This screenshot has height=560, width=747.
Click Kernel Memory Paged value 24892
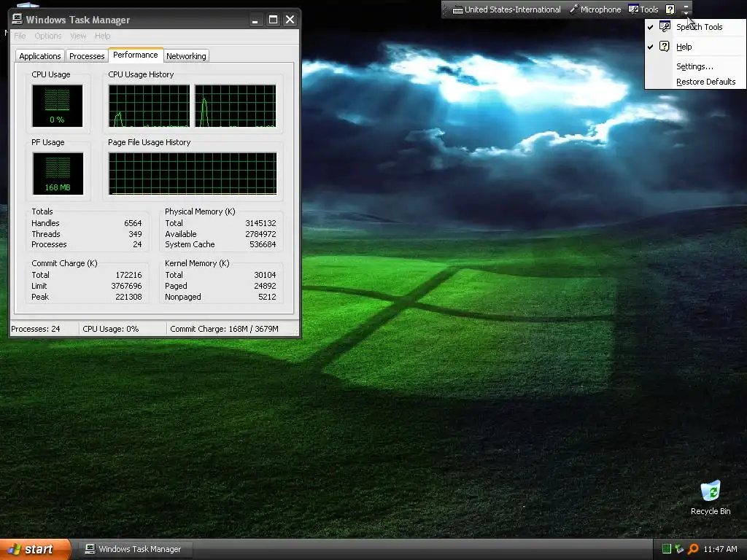pos(265,286)
